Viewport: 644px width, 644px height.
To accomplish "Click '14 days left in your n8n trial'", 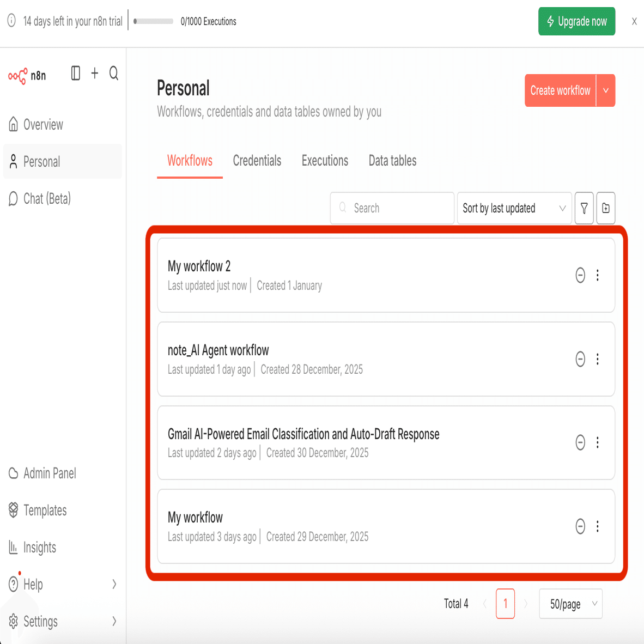I will click(72, 21).
